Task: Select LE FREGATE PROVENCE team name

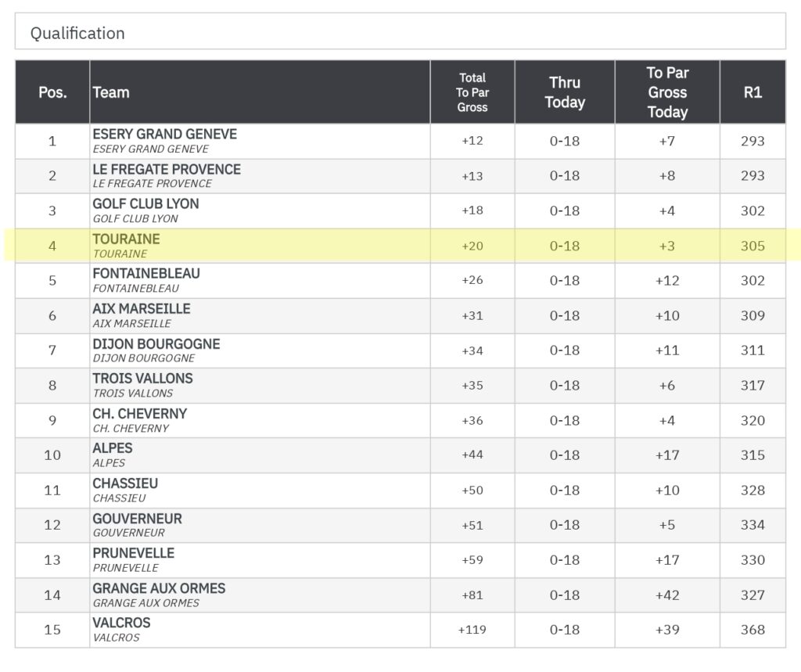Action: coord(166,170)
